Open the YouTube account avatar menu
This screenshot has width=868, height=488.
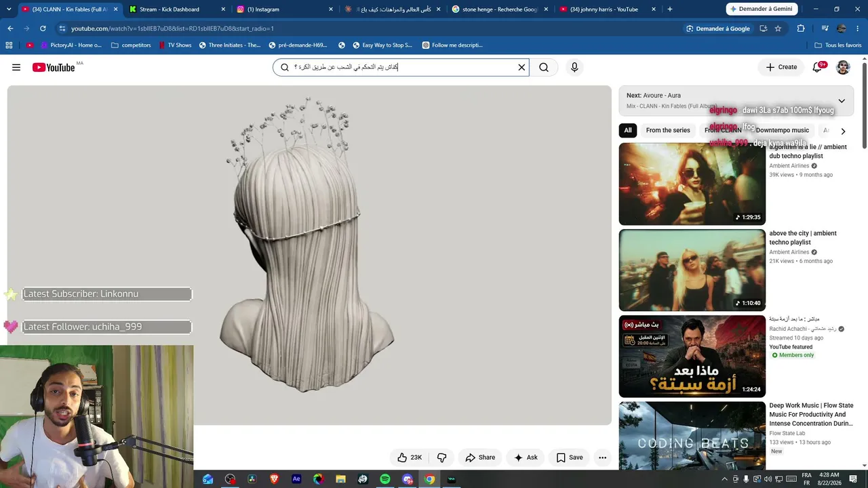tap(843, 67)
